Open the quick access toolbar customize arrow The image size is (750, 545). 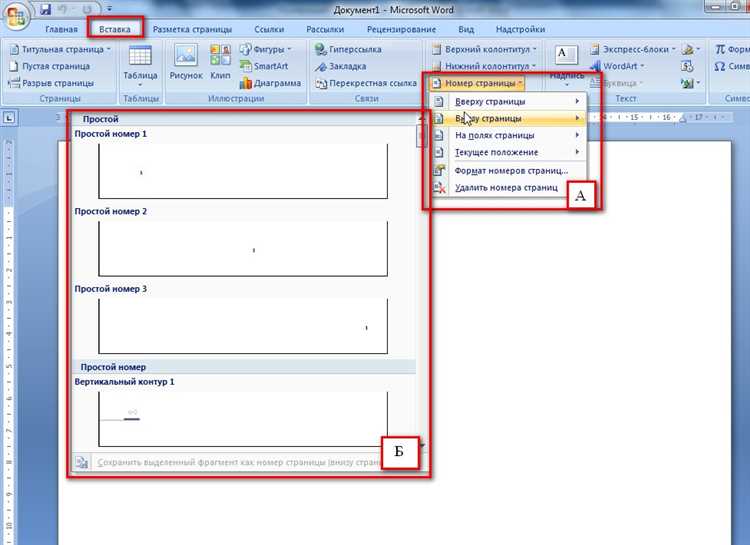(110, 9)
